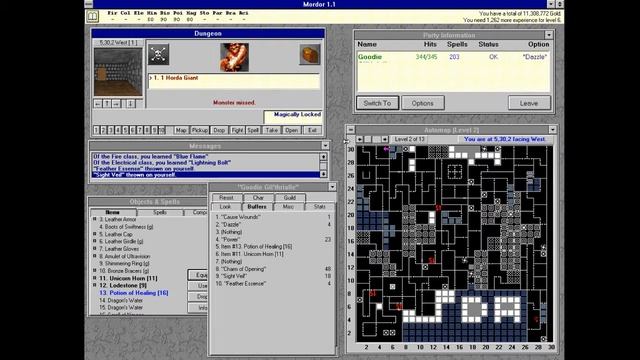Image resolution: width=640 pixels, height=360 pixels.
Task: Select buffer entry 'Feather Essence'
Action: pyautogui.click(x=273, y=283)
